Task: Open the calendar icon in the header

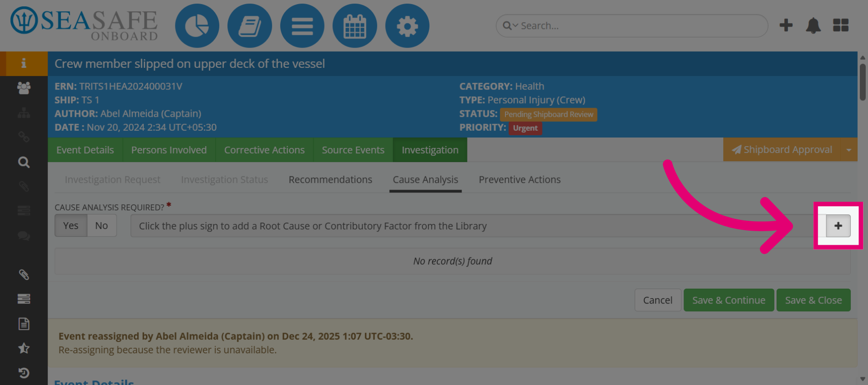Action: [354, 26]
